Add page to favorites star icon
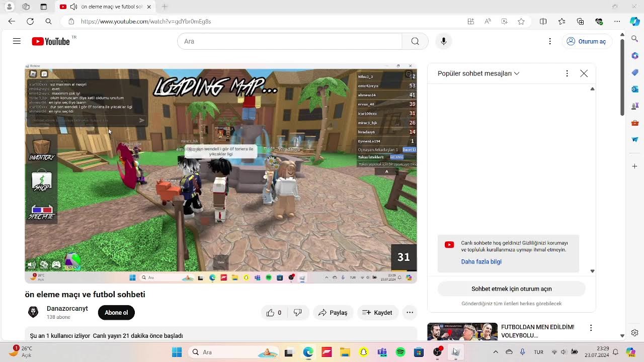The image size is (644, 362). [x=521, y=21]
